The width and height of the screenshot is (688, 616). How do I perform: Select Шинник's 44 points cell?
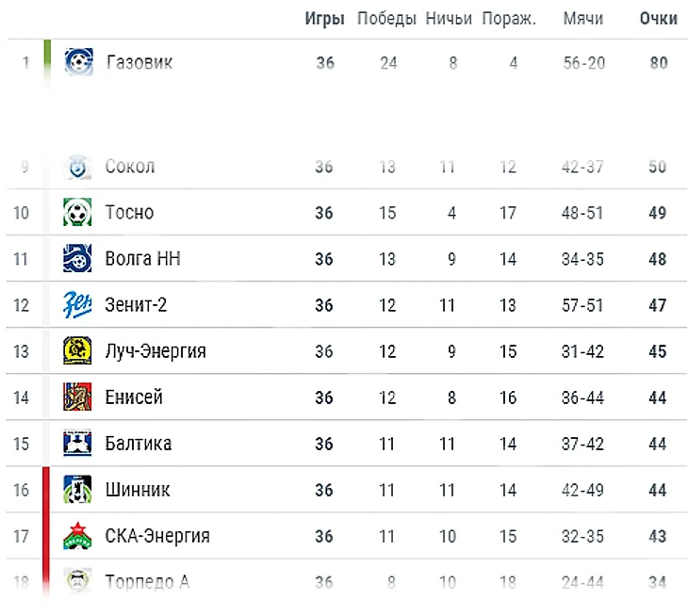[657, 490]
